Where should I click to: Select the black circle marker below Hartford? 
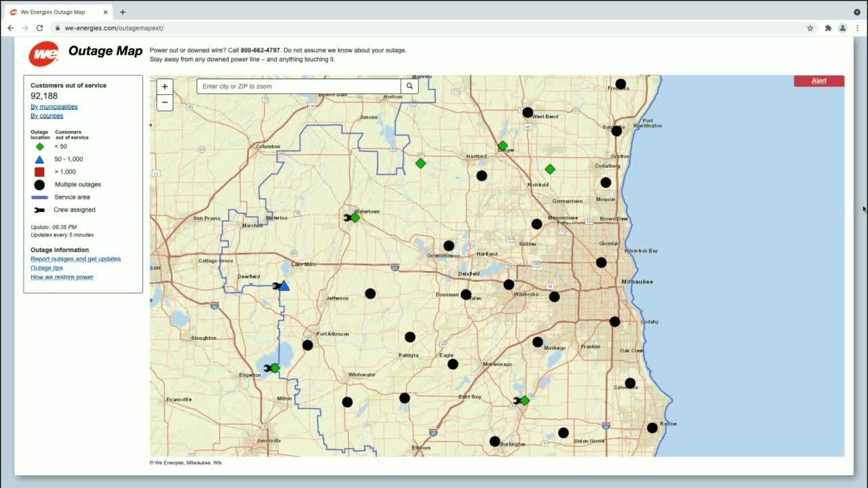pyautogui.click(x=481, y=176)
